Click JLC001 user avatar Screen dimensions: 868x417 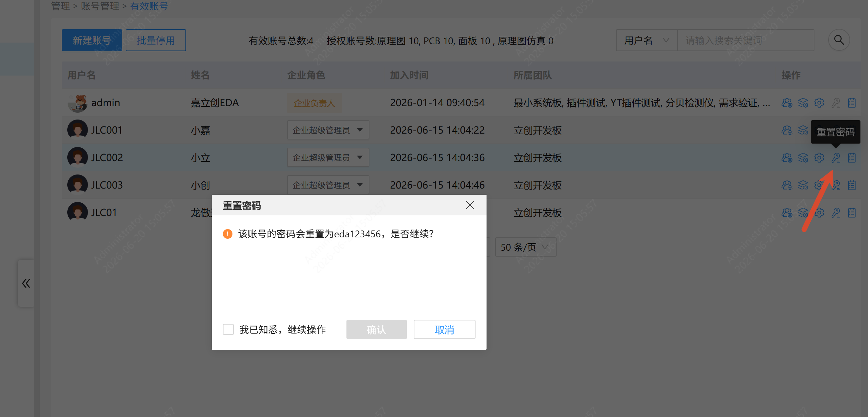point(78,130)
